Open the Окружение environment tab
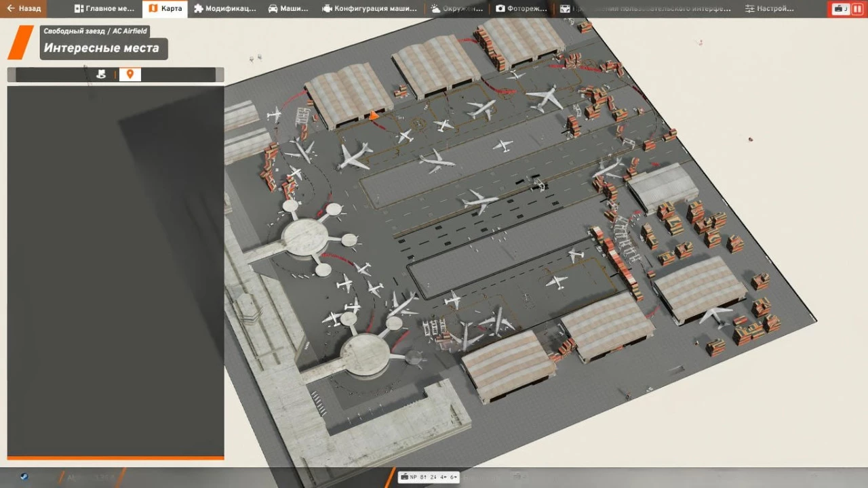 click(457, 9)
